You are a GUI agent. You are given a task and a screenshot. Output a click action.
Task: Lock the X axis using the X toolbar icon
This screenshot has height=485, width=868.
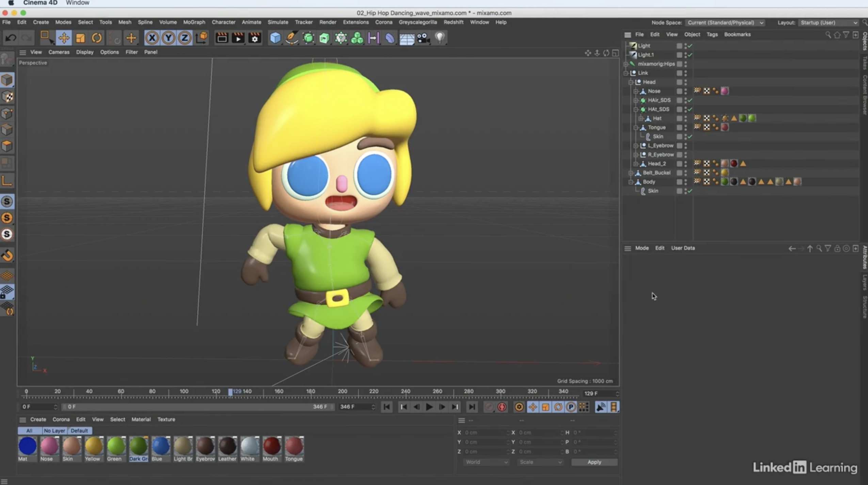[x=152, y=38]
